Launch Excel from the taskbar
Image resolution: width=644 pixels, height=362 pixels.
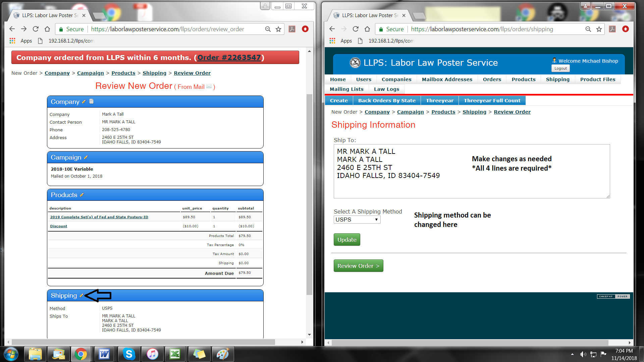(175, 354)
